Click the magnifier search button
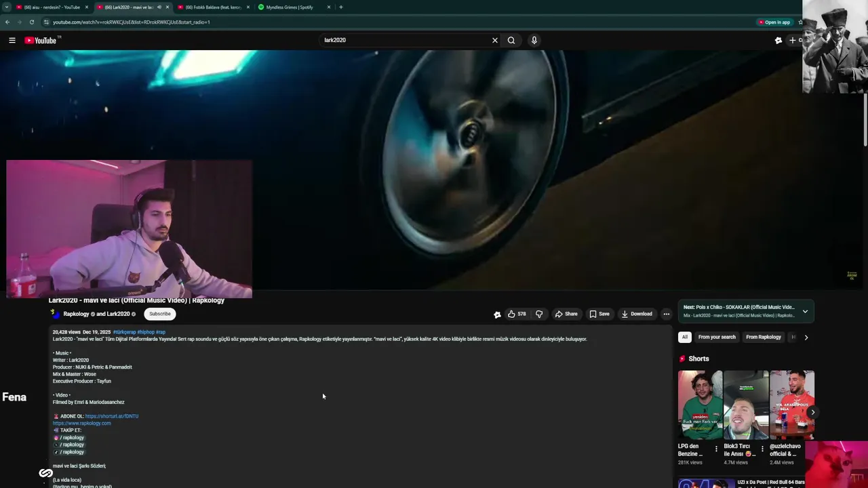Screen dimensions: 868x488 tap(511, 40)
